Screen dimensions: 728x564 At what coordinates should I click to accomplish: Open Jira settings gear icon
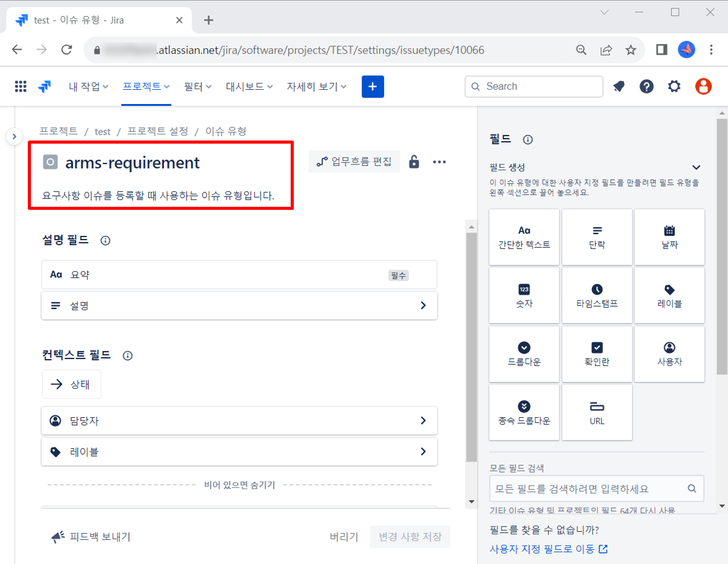674,87
